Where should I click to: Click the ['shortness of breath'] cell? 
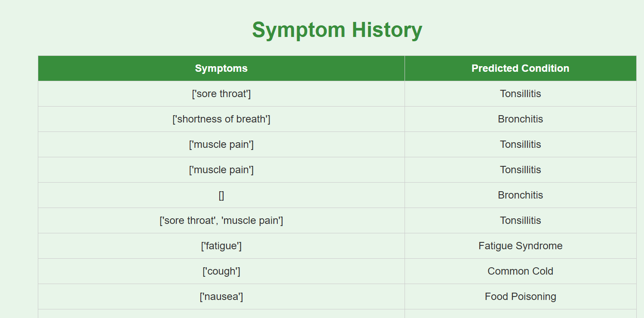point(221,119)
